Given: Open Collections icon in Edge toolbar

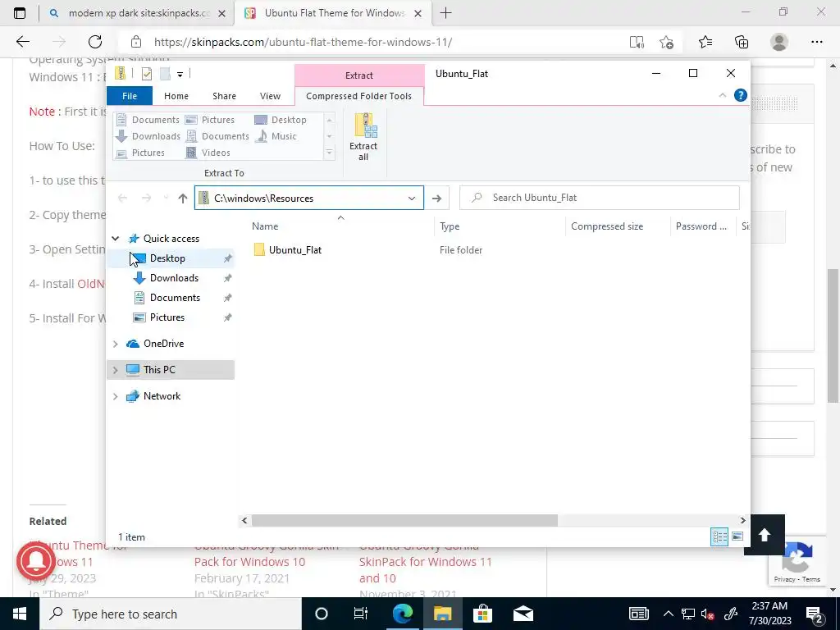Looking at the screenshot, I should click(742, 42).
